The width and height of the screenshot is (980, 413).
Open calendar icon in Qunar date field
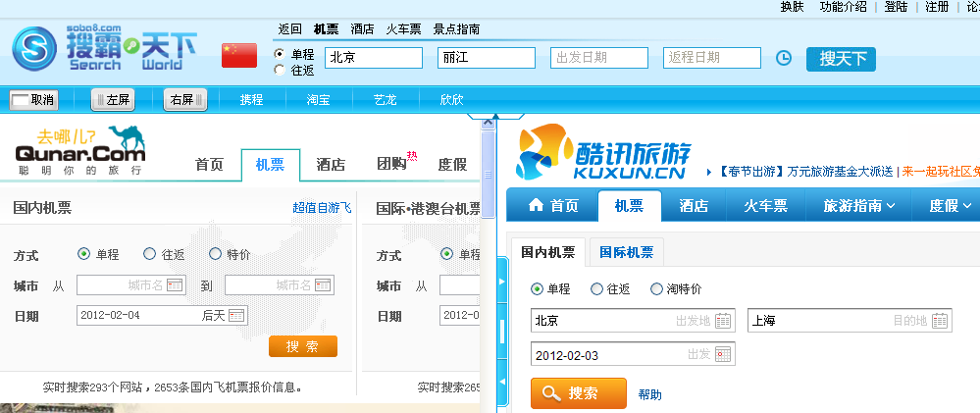tap(237, 315)
